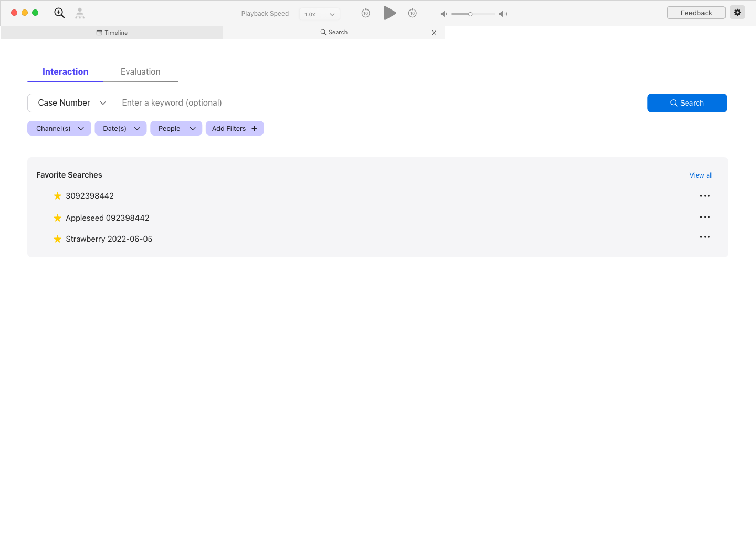Click the zoom magnifier icon in toolbar

click(x=59, y=13)
